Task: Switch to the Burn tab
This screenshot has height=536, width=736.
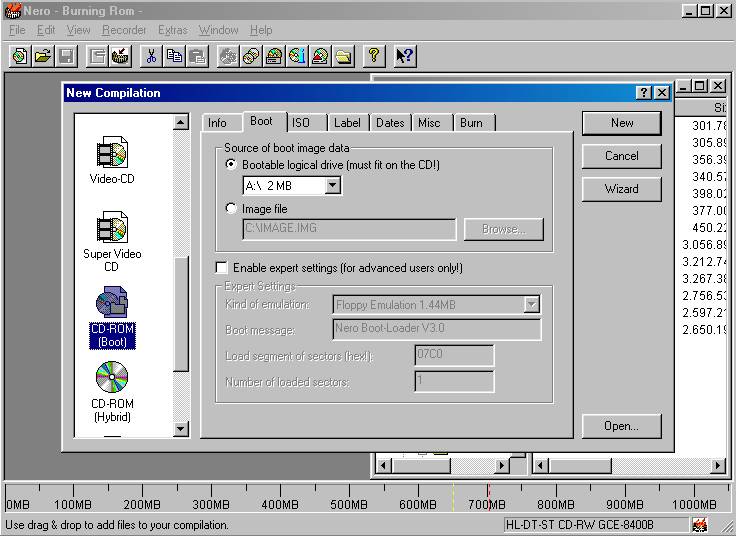Action: coord(471,123)
